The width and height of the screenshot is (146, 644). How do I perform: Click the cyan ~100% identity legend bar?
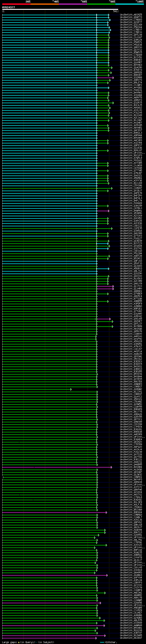point(130,4)
